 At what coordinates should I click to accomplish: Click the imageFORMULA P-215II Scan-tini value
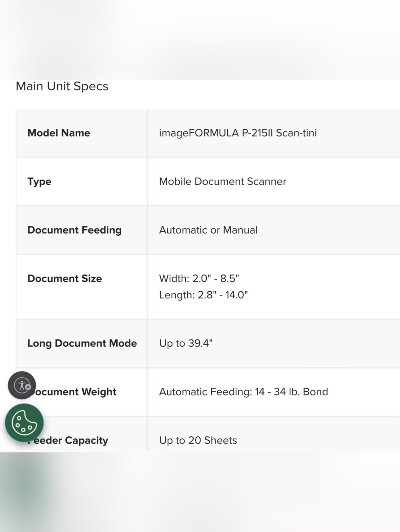point(238,133)
